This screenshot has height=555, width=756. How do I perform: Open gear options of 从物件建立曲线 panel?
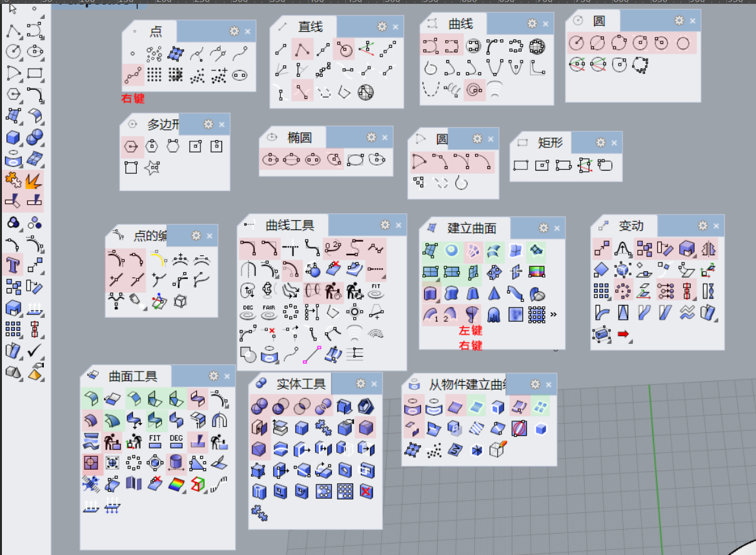point(535,384)
